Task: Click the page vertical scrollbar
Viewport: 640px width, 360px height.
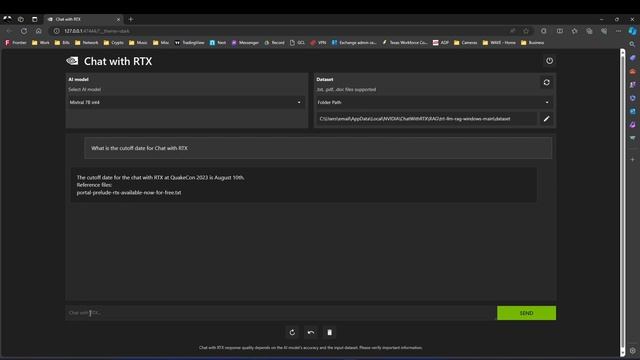Action: (x=622, y=202)
